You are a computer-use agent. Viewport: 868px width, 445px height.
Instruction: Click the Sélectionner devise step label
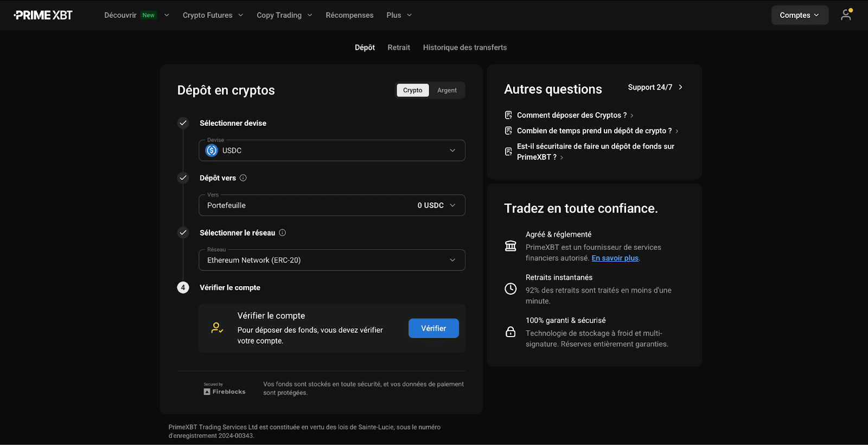coord(233,123)
